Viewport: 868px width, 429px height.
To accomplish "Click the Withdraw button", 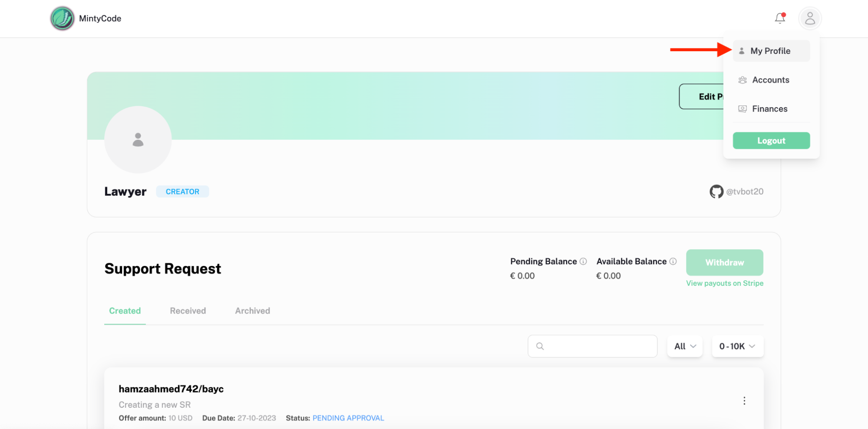I will [724, 262].
